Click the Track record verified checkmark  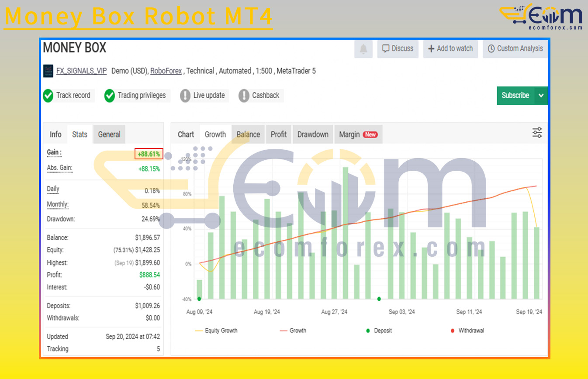point(48,96)
